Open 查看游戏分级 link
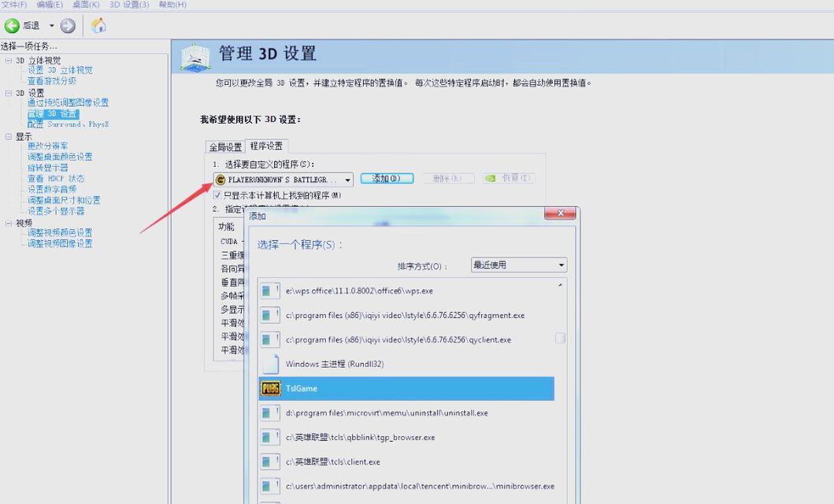 coord(52,81)
